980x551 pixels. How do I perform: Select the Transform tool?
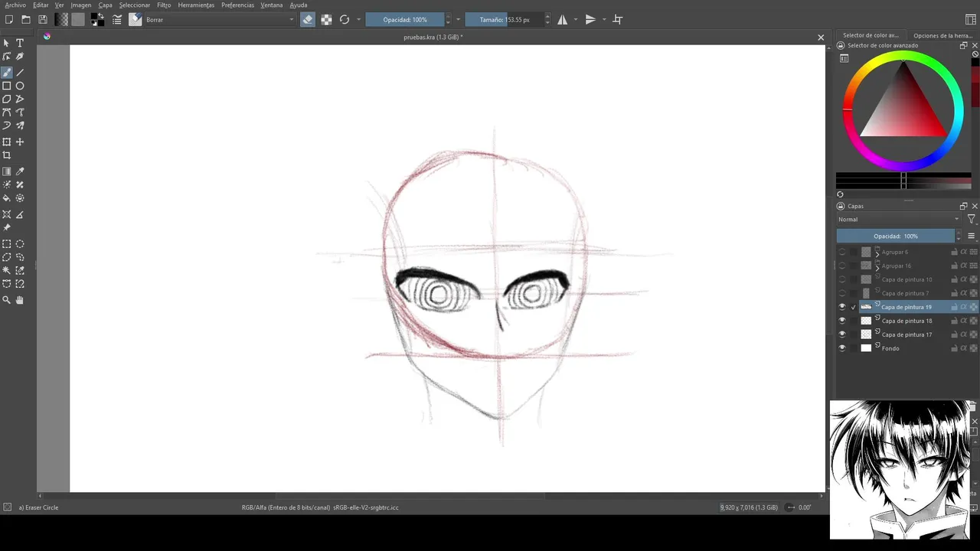[x=7, y=142]
